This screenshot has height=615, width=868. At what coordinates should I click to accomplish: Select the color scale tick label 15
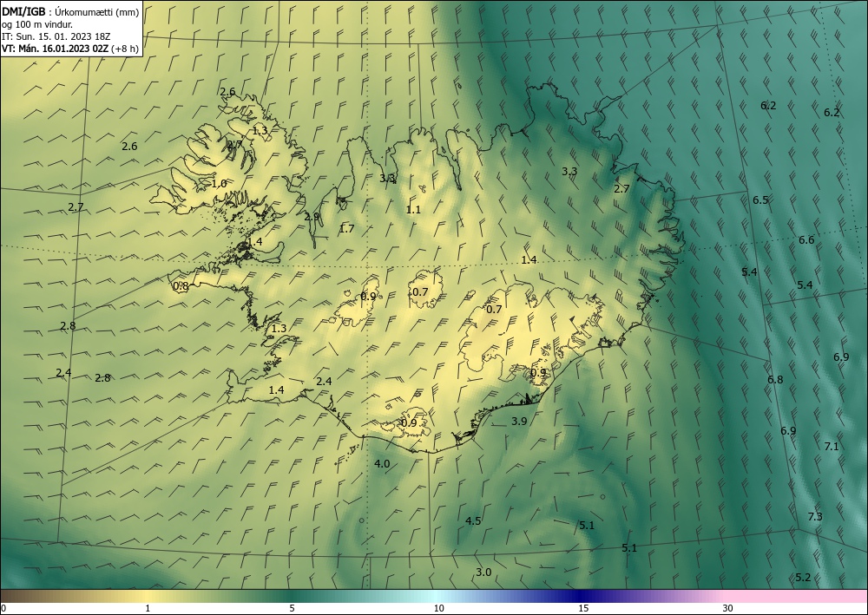coord(583,609)
